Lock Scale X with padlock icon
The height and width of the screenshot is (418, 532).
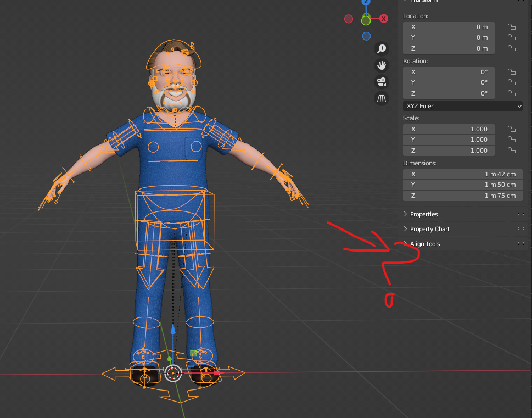pos(512,129)
